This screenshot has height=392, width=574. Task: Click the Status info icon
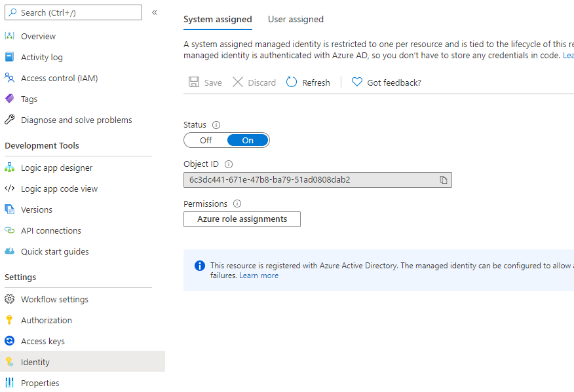216,125
